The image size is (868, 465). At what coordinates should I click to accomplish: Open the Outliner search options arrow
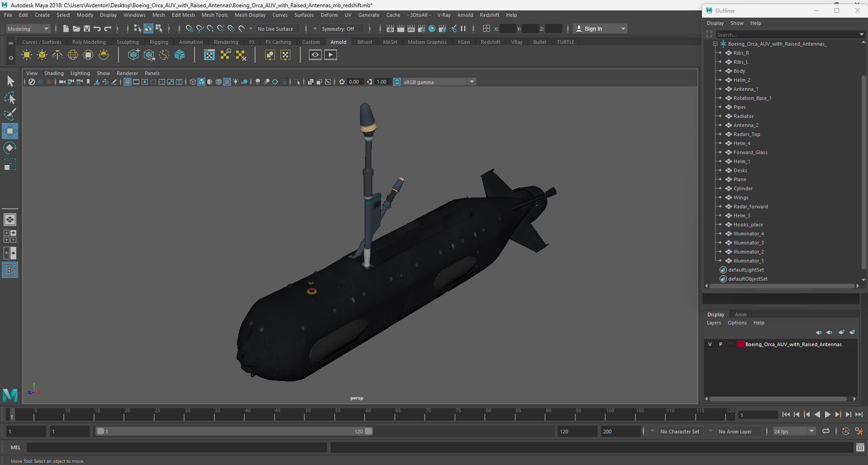861,34
